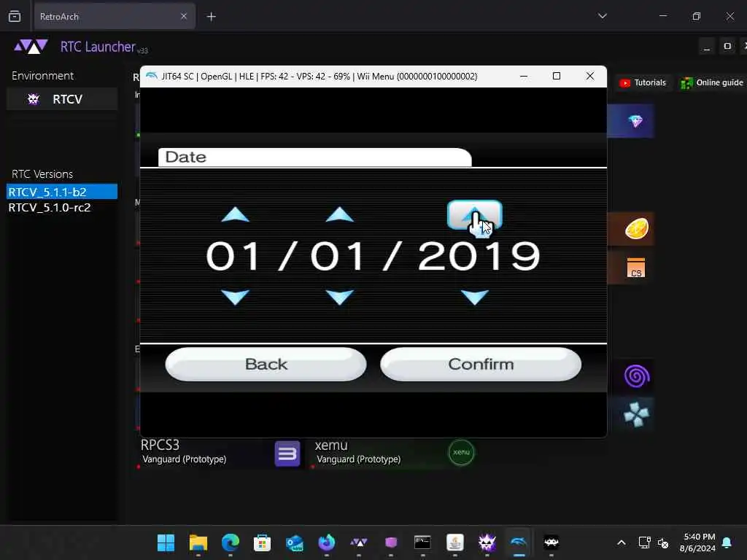Image resolution: width=747 pixels, height=560 pixels.
Task: Open Microsoft Edge from taskbar
Action: click(x=231, y=542)
